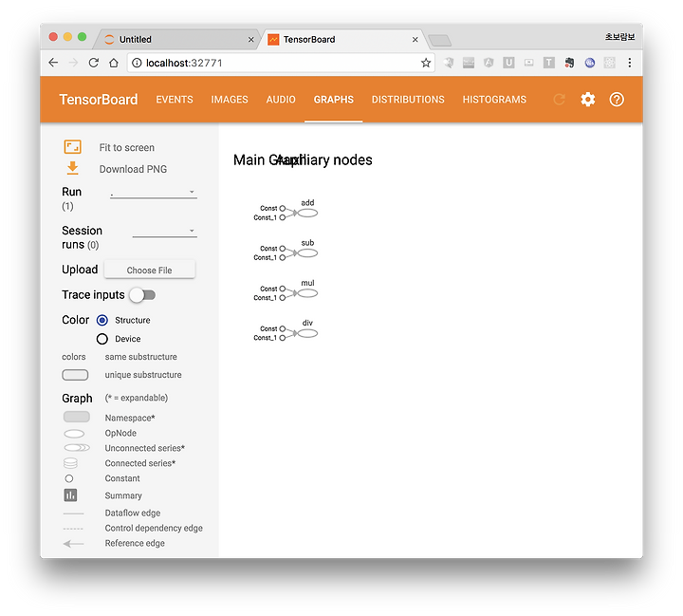The height and width of the screenshot is (616, 683).
Task: Click the unique substructure color swatch
Action: click(x=75, y=375)
